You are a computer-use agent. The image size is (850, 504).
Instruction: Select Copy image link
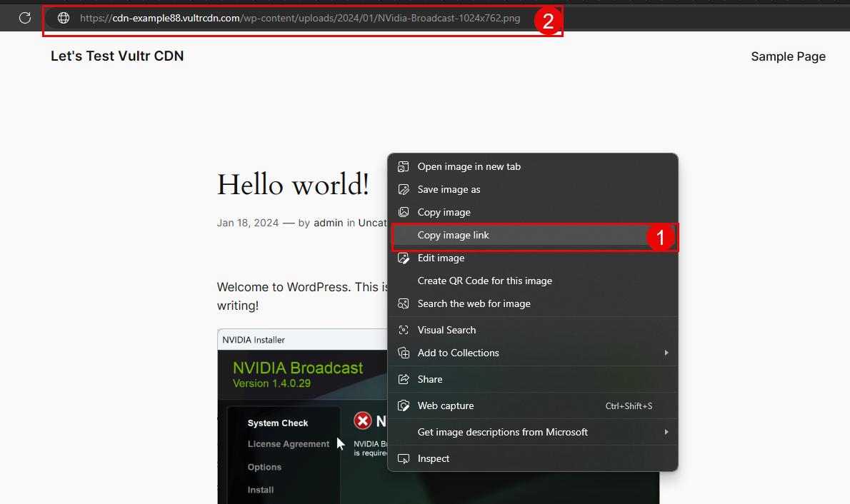[533, 235]
